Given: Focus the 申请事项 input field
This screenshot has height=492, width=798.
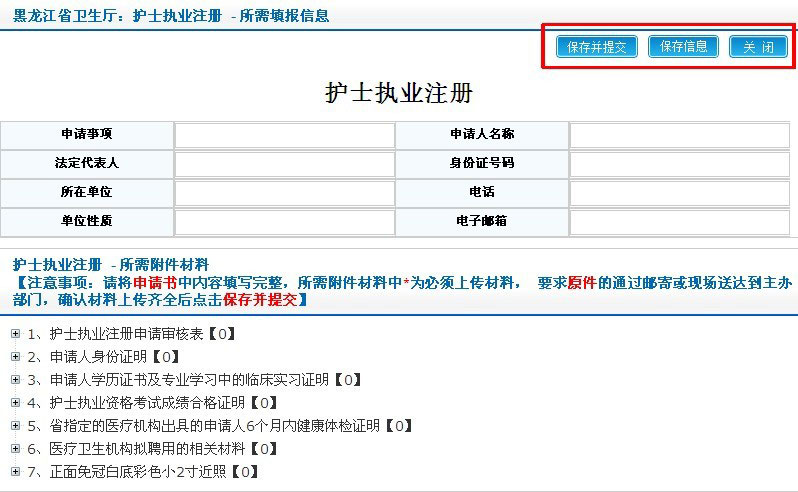Looking at the screenshot, I should click(285, 134).
